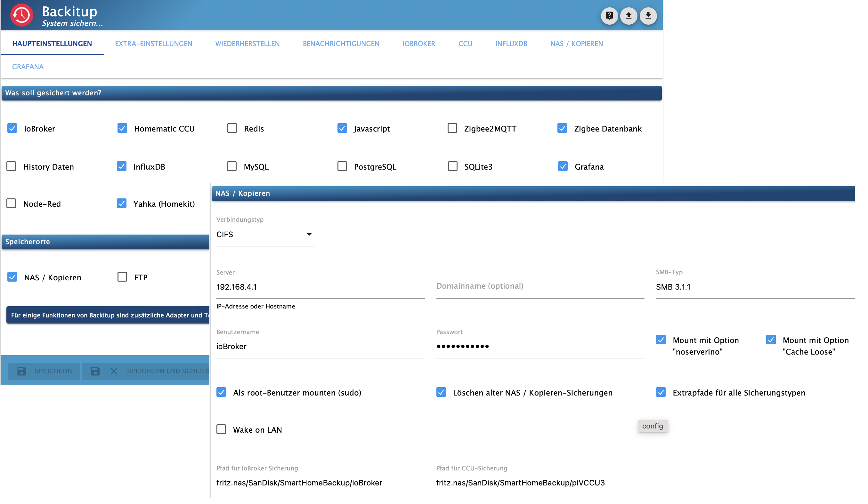Open the help question-mark icon
The width and height of the screenshot is (868, 504).
tap(609, 15)
